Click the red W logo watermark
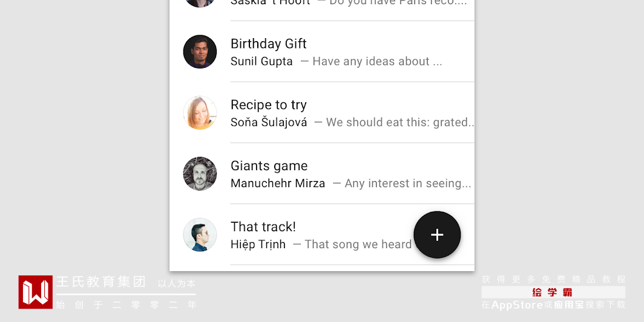Viewport: 644px width, 322px height. tap(35, 292)
